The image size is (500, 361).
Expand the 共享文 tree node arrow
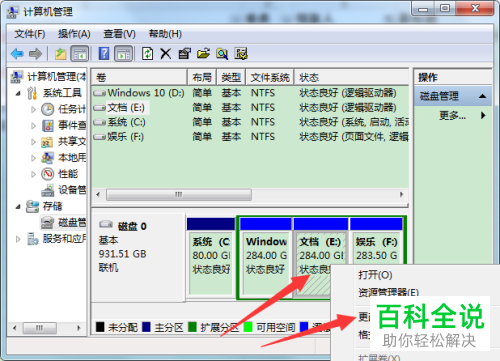(x=33, y=142)
